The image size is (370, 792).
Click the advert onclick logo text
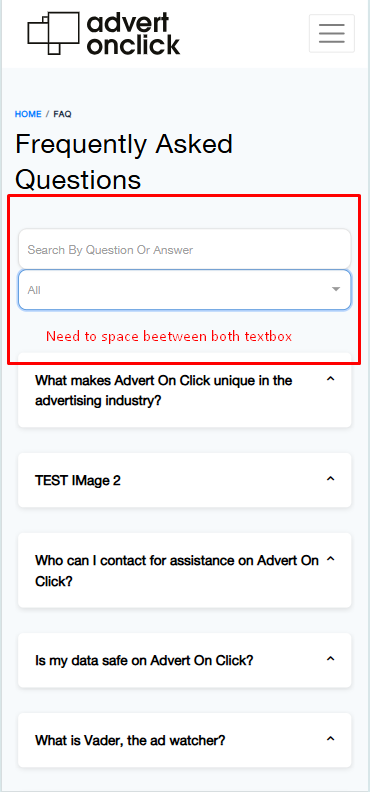pos(133,34)
